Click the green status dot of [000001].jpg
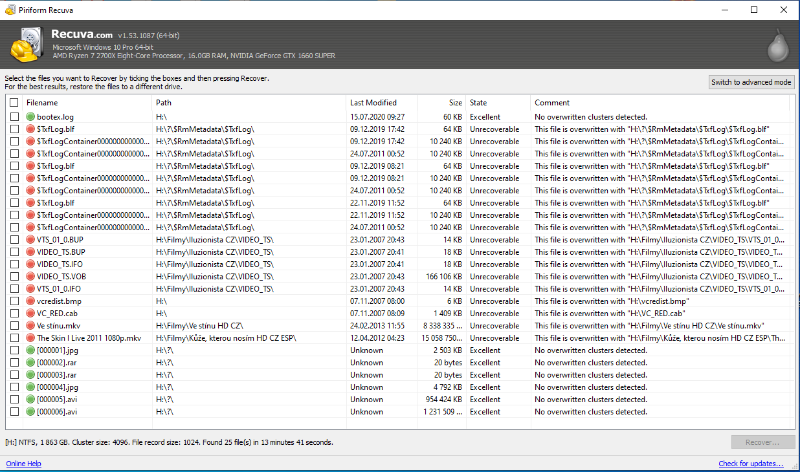 31,350
